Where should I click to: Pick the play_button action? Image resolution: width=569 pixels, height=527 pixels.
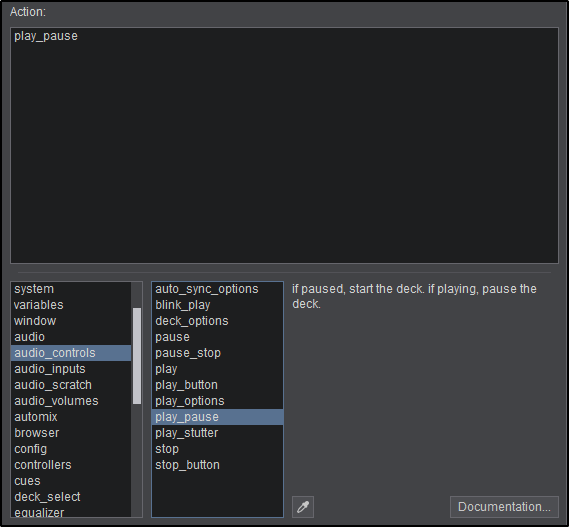(217, 385)
